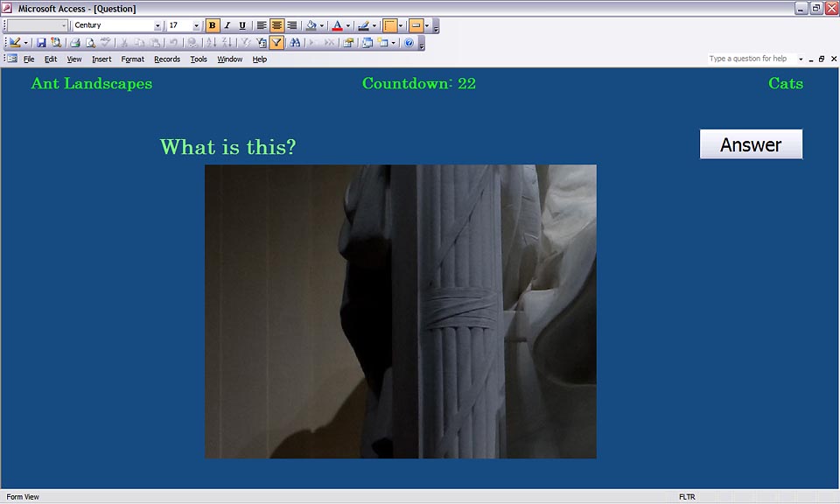Viewport: 840px width, 504px height.
Task: Open Font Color dropdown arrow
Action: pos(347,25)
